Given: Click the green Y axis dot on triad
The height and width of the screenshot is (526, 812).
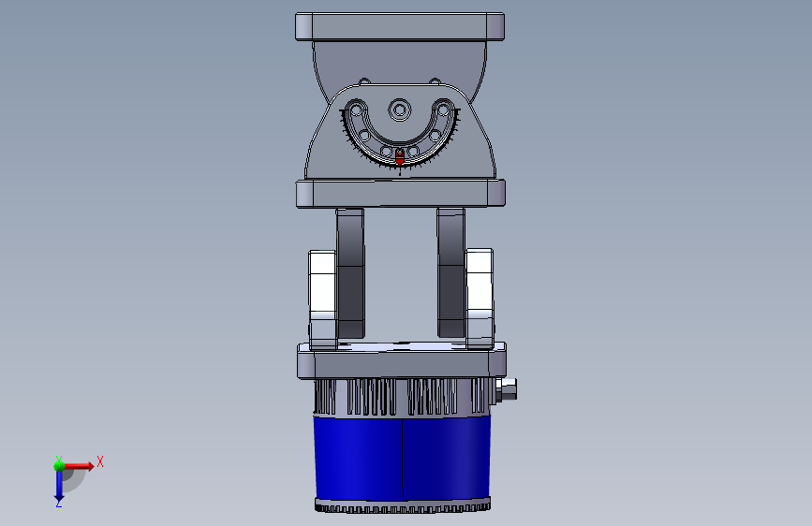Looking at the screenshot, I should (59, 466).
